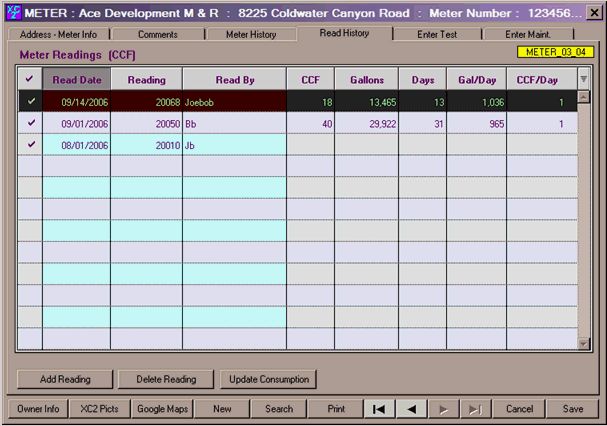Jump to the first record
The height and width of the screenshot is (426, 607).
378,409
